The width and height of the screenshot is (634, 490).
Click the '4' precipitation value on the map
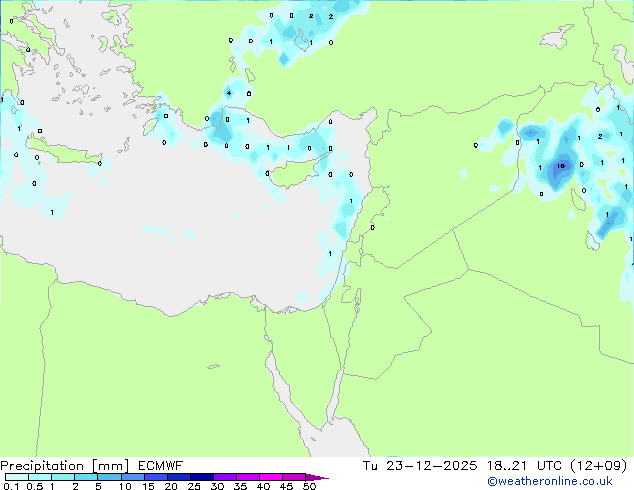coord(229,93)
